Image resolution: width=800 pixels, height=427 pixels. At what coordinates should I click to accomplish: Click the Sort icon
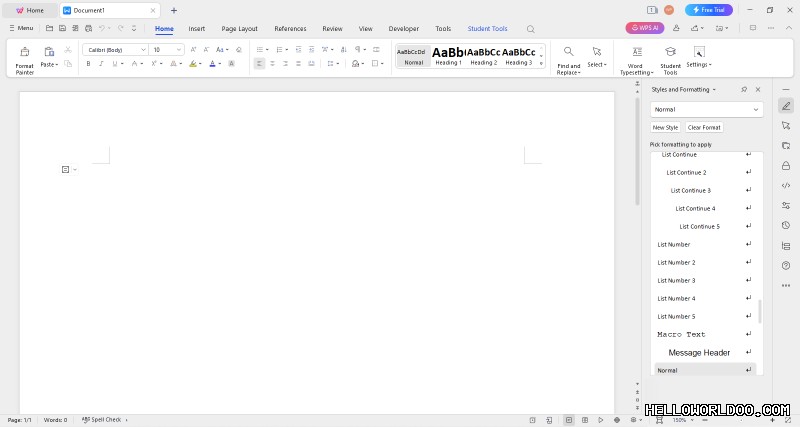point(343,49)
